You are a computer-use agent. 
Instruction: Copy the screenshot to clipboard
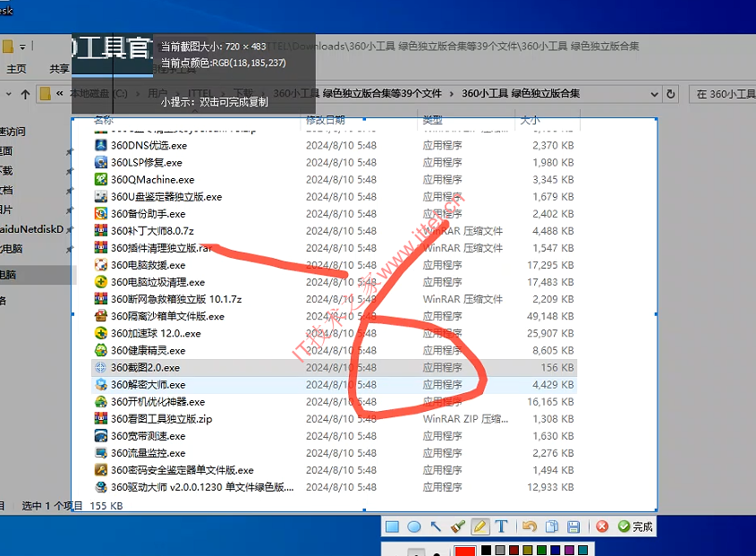(552, 526)
